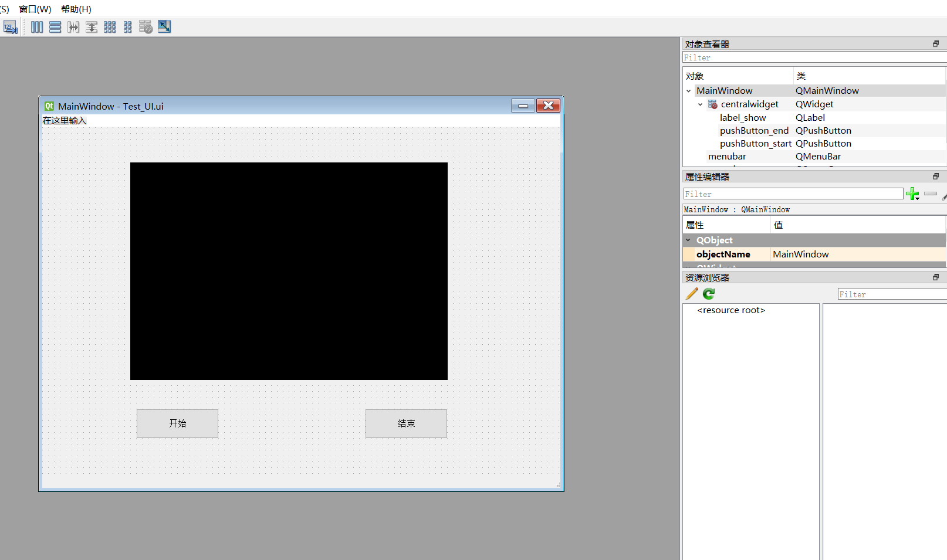
Task: Focus the object inspector Filter field
Action: coord(814,57)
